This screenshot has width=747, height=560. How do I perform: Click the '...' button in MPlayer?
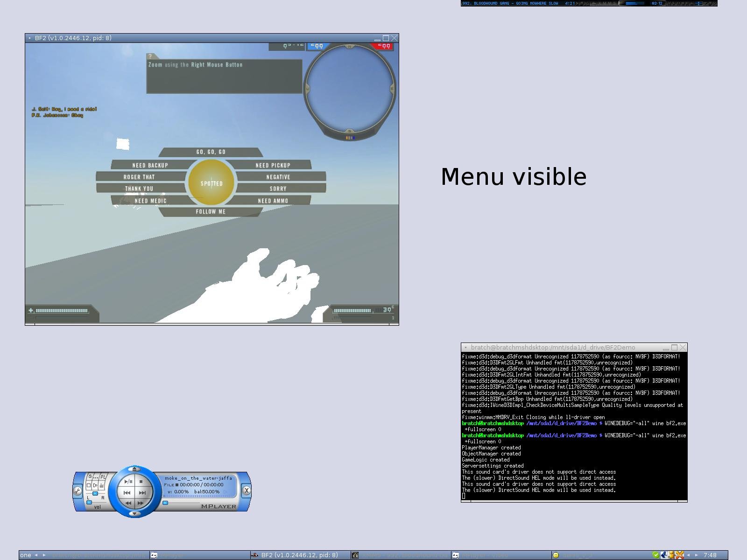(96, 477)
